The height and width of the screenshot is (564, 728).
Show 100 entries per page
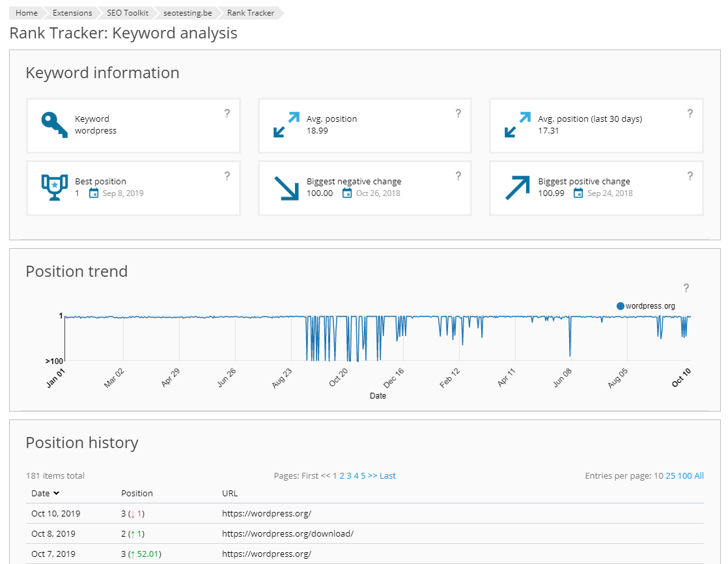coord(685,476)
